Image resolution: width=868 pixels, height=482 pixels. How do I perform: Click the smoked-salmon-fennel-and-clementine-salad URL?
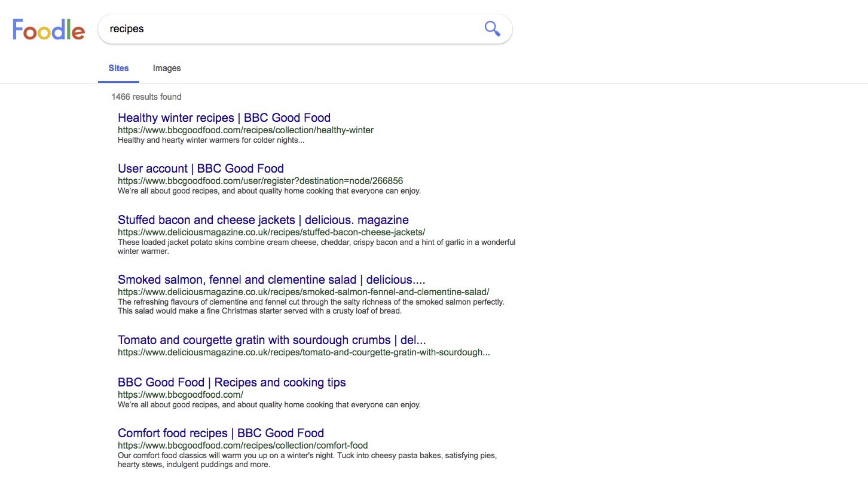(303, 292)
